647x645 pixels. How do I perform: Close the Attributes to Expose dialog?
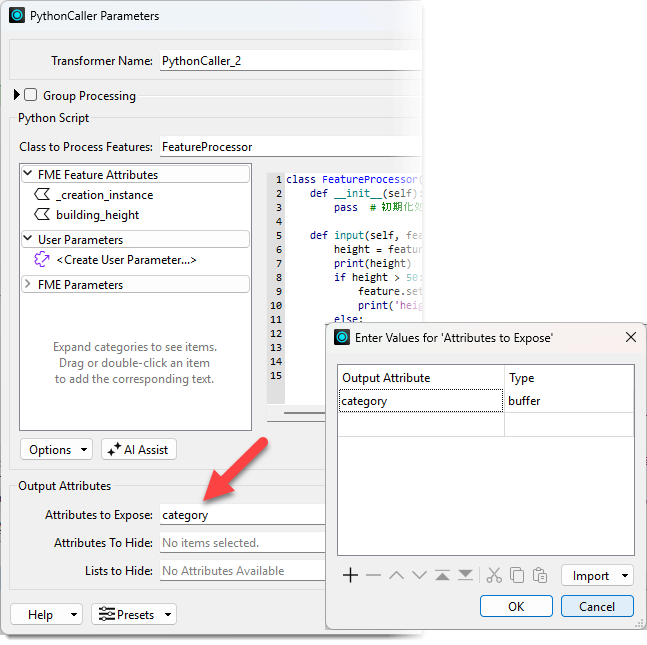pos(630,337)
